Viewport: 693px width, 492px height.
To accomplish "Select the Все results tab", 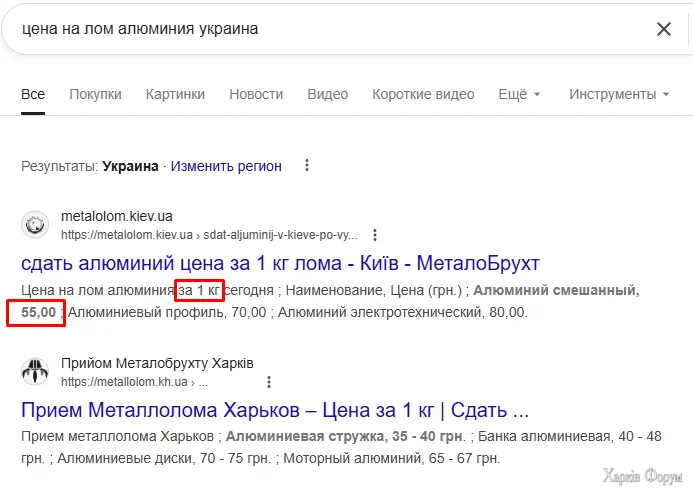I will coord(33,94).
